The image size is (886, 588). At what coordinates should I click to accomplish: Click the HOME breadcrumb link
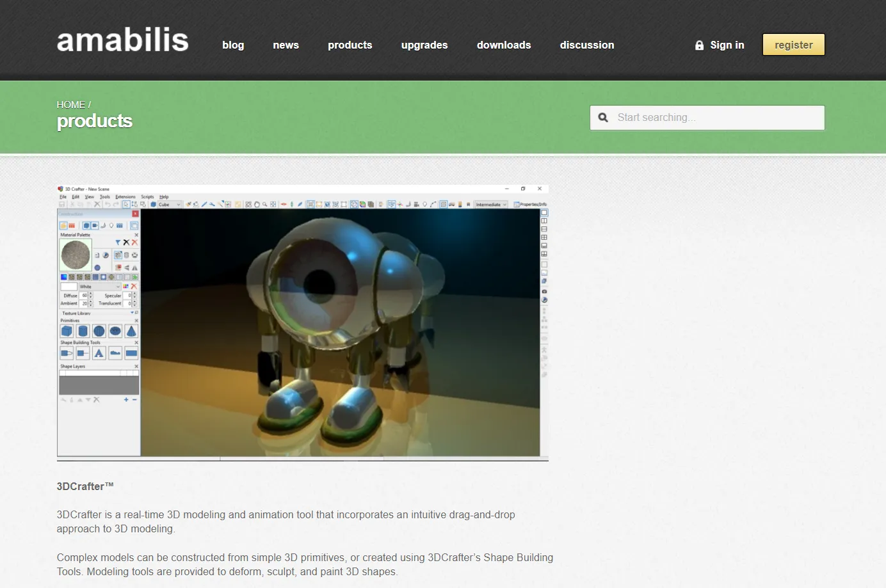click(70, 104)
